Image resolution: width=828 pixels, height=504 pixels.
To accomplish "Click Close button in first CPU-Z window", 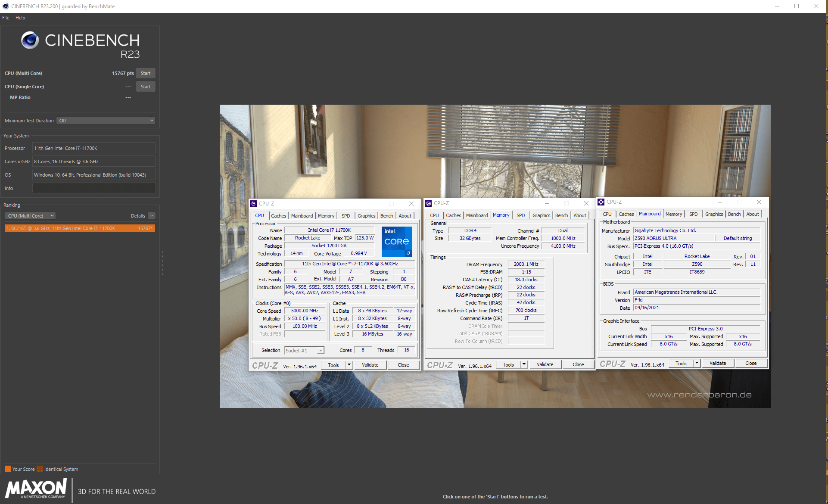I will tap(403, 365).
